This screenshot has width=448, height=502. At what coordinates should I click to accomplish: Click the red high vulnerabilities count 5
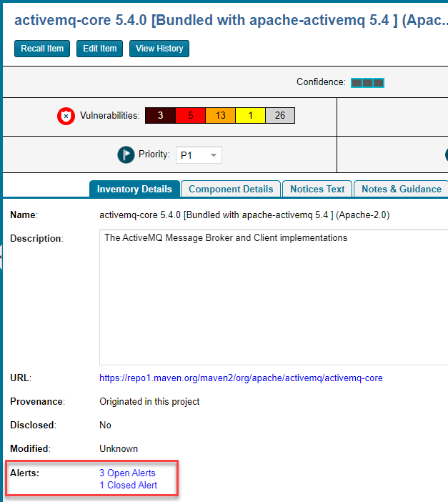190,116
